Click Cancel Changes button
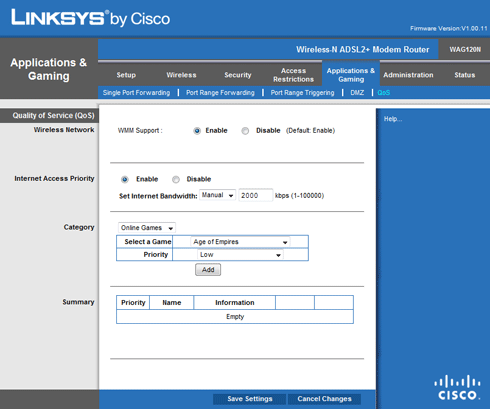Screen dimensions: 490x409 [324, 399]
